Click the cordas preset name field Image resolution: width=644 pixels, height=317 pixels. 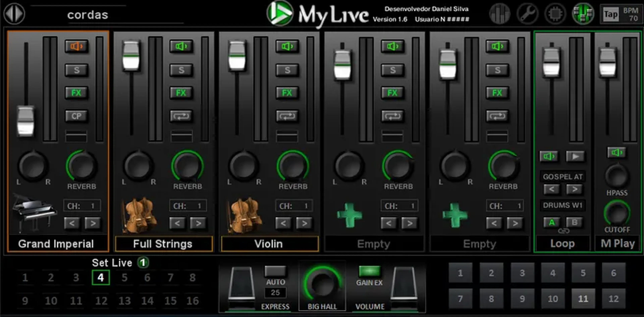[88, 15]
